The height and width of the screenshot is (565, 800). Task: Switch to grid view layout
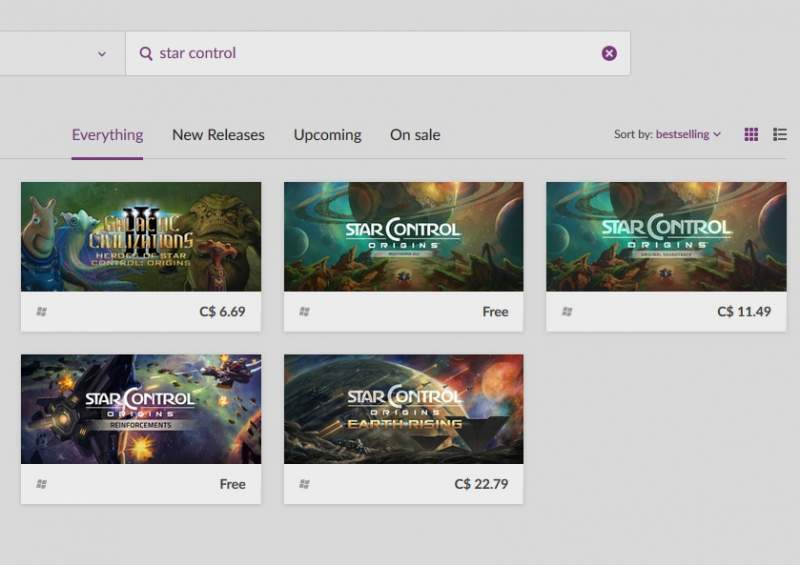coord(751,134)
